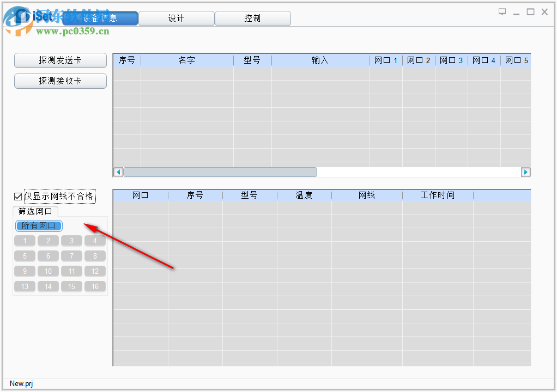Click the New.prj label in the status bar
The image size is (557, 392).
21,383
